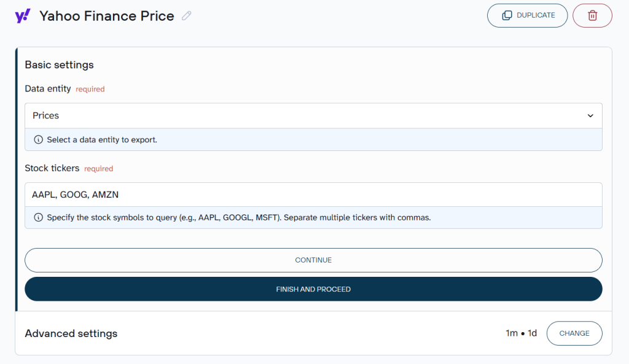Click the info icon below the data entity dropdown
This screenshot has width=629, height=364.
[38, 139]
